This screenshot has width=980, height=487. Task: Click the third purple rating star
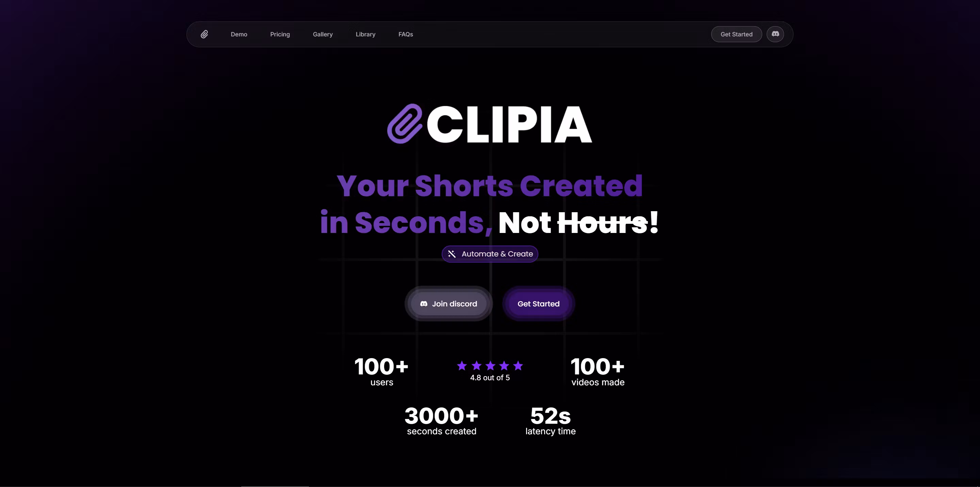490,366
